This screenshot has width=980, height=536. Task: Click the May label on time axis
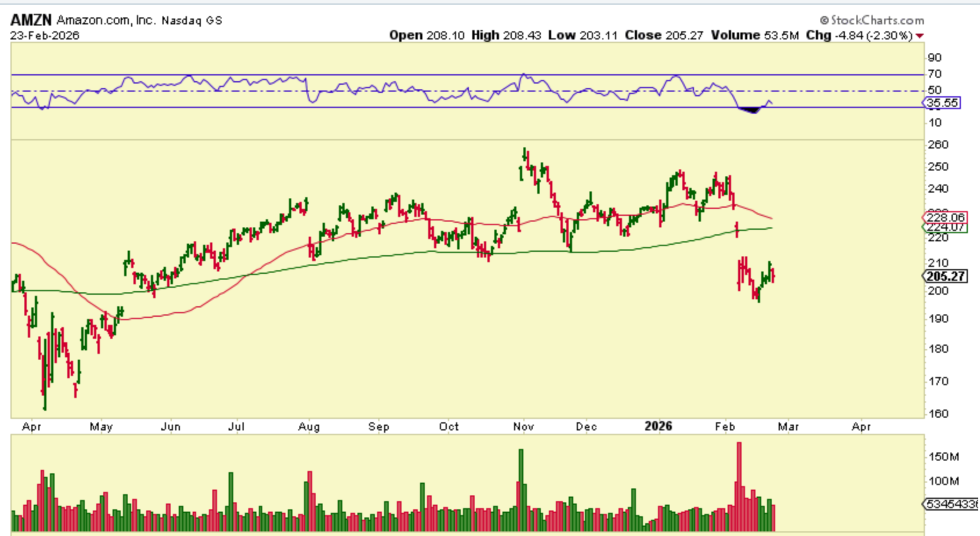101,427
